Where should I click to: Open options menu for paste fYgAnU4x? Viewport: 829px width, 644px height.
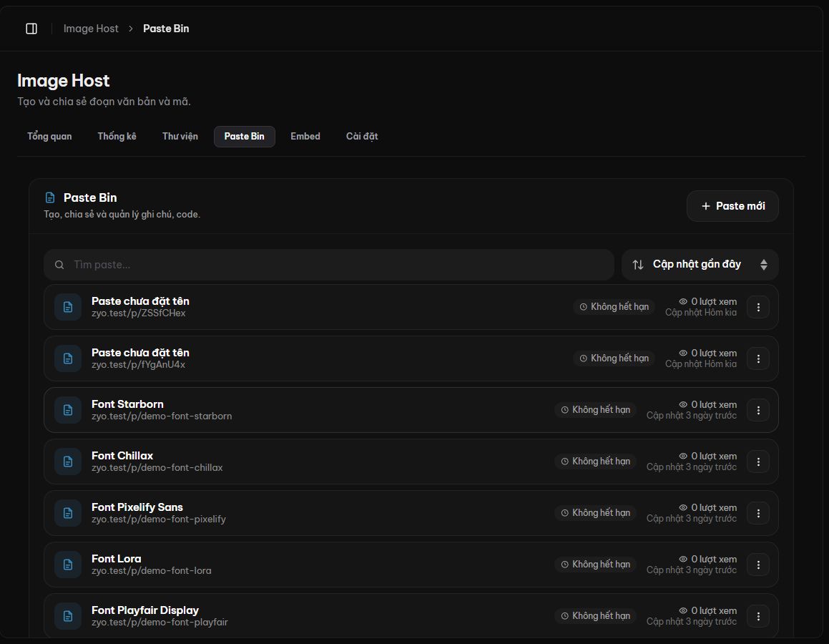pos(758,358)
